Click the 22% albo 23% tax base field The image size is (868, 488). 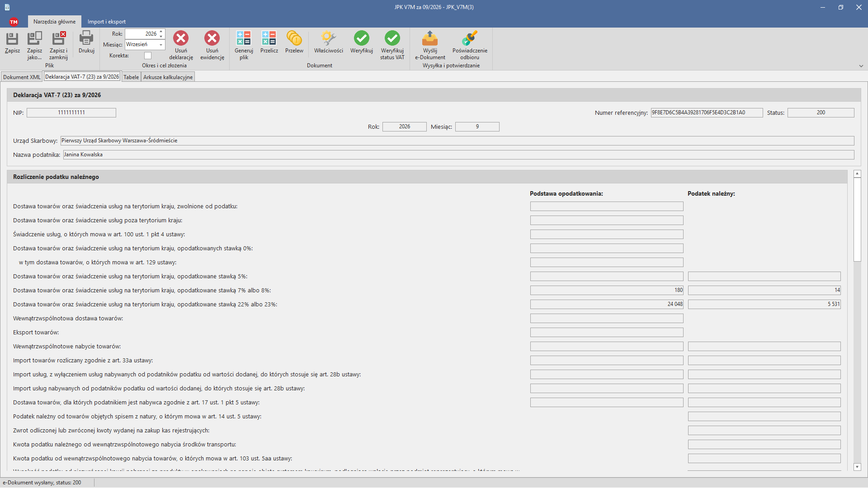click(607, 304)
